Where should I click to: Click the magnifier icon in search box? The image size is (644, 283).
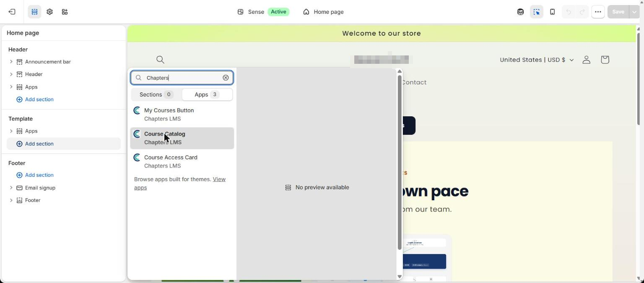click(x=138, y=78)
